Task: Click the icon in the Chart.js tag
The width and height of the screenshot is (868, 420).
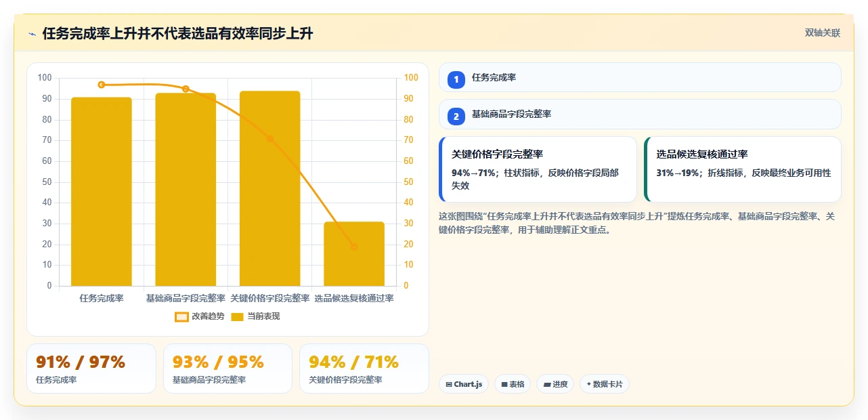Action: (449, 385)
